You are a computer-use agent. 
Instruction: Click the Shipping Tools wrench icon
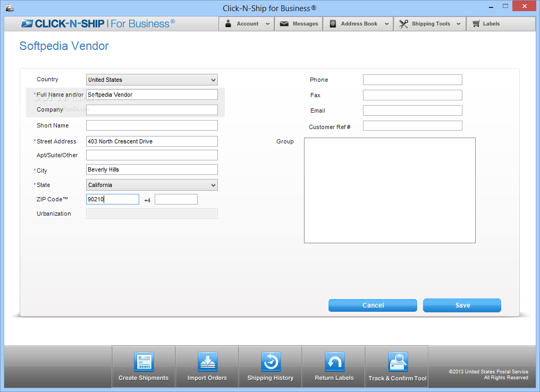[403, 24]
